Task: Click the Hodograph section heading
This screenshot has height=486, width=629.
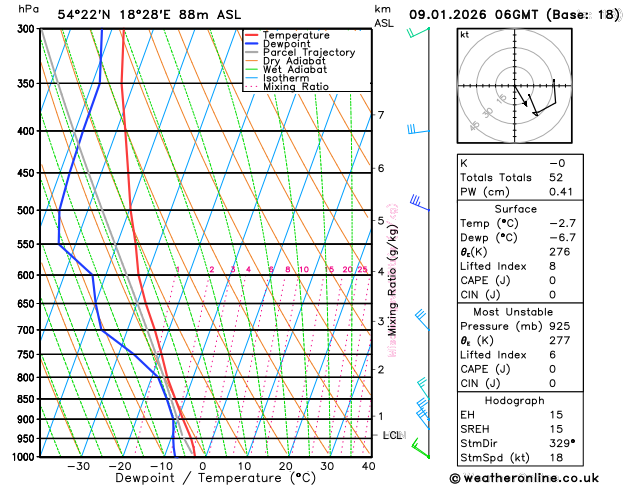Action: click(515, 401)
